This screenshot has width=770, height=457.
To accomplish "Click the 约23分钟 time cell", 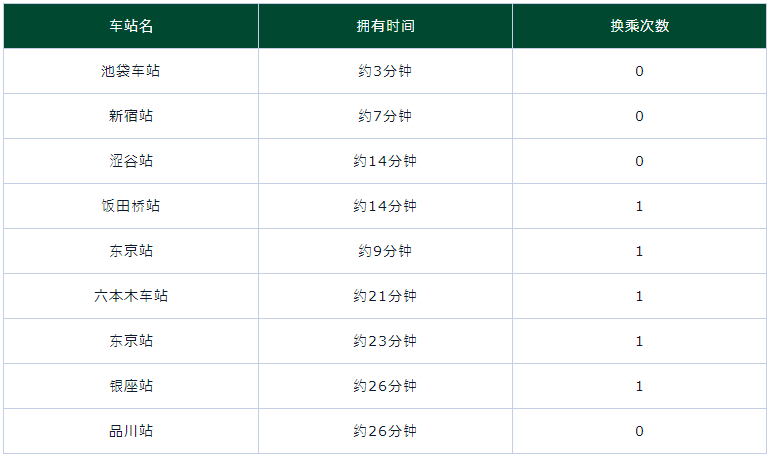I will (385, 341).
